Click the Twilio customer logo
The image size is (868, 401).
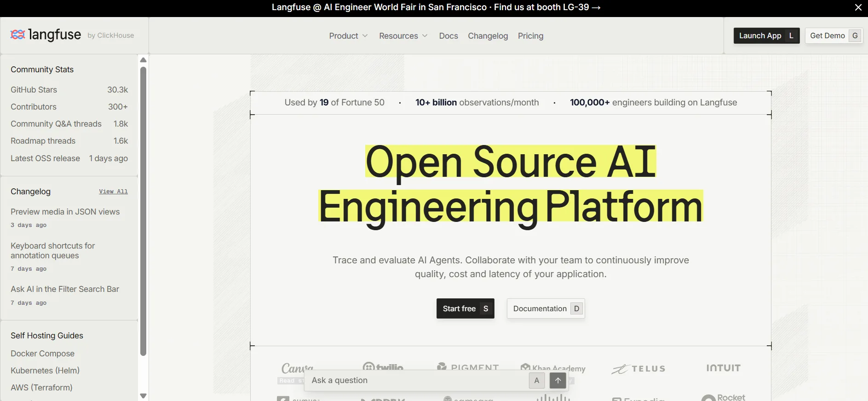[x=383, y=367]
